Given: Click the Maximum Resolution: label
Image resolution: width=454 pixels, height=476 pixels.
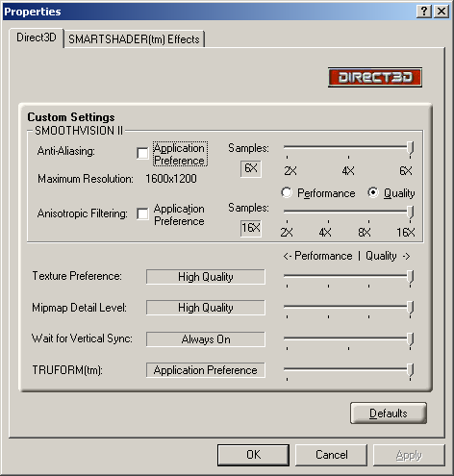Looking at the screenshot, I should point(86,179).
